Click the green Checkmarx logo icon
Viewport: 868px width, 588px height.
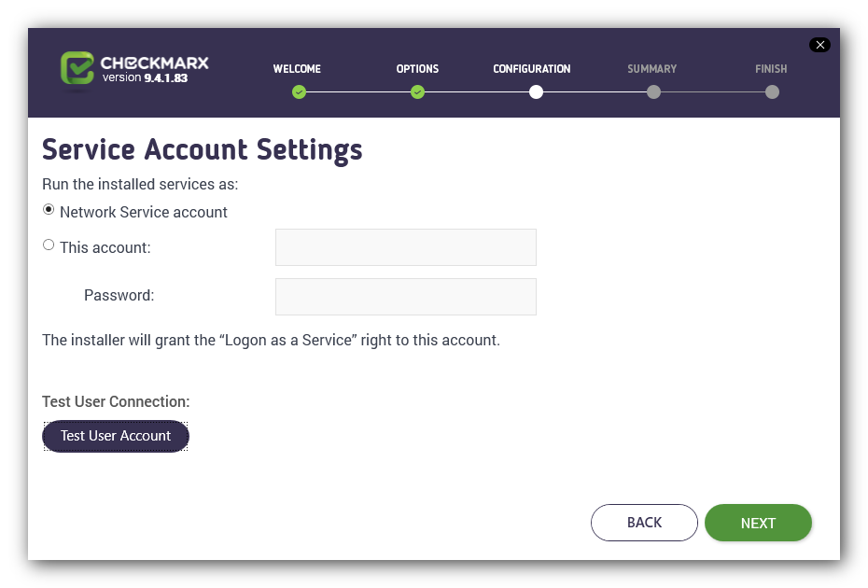tap(77, 68)
